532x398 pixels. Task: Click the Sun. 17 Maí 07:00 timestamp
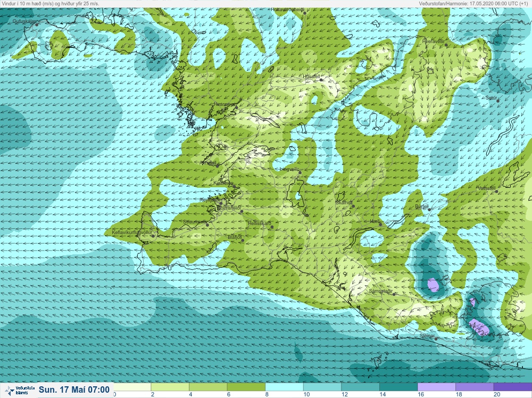[74, 389]
